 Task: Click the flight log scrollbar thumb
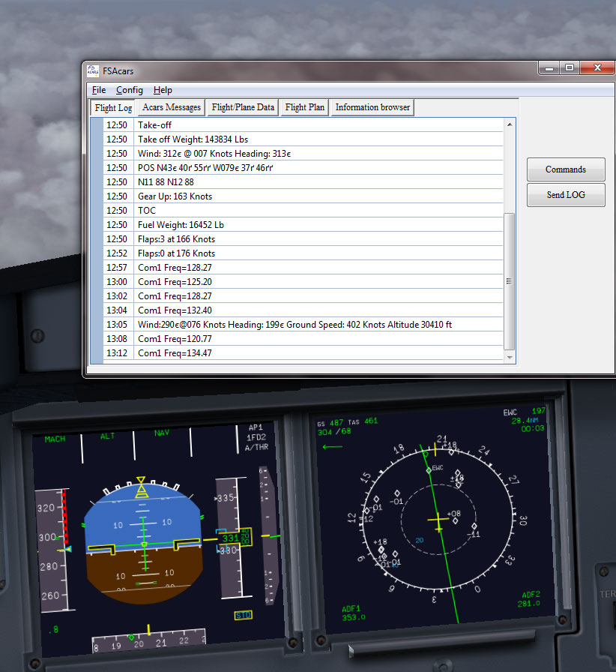[510, 281]
